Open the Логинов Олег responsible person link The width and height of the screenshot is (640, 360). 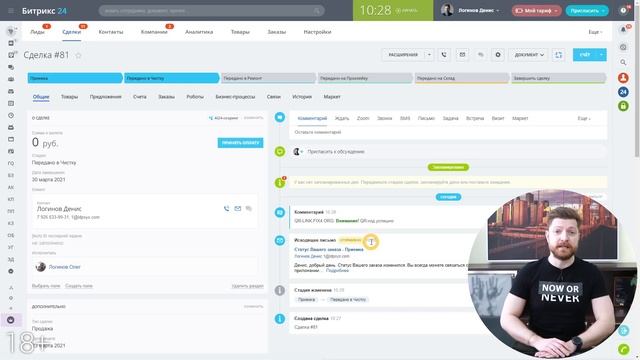[64, 267]
